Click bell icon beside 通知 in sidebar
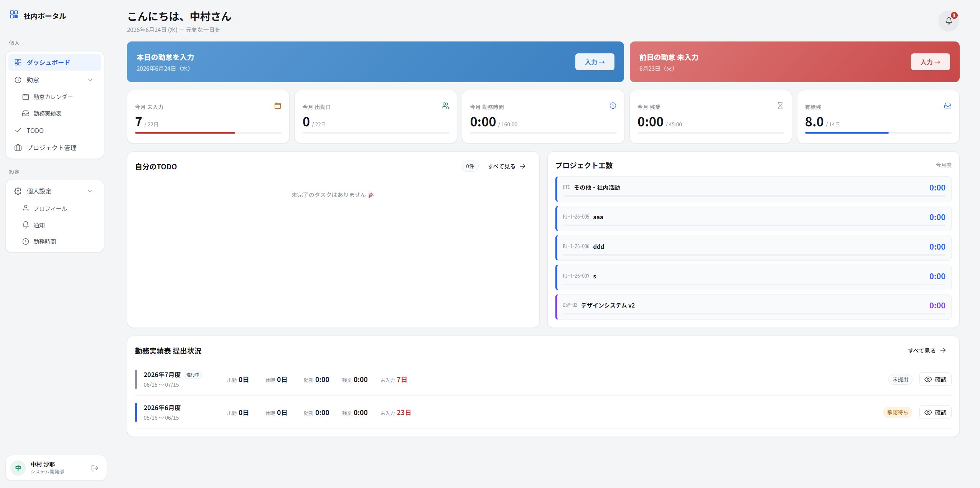Screen dimensions: 980x488 pyautogui.click(x=26, y=225)
